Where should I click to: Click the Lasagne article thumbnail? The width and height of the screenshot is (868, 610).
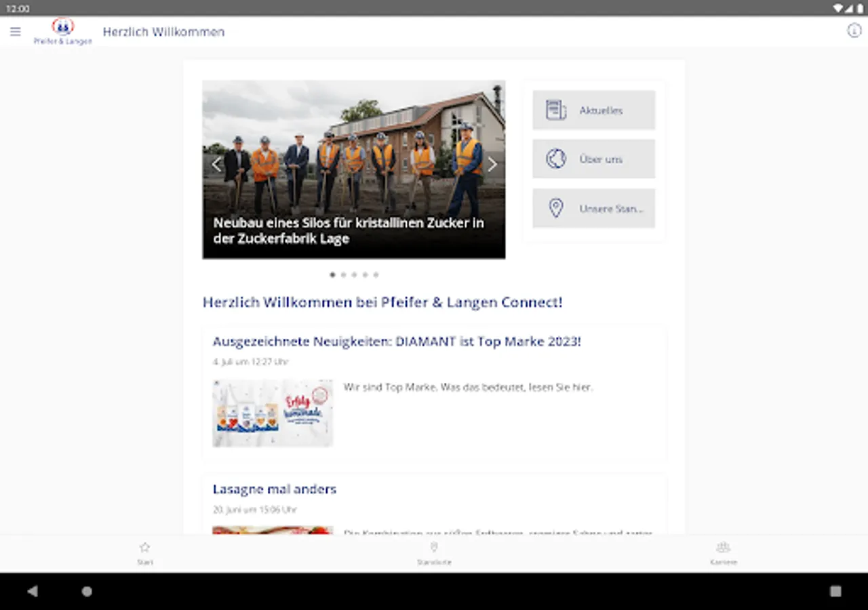click(273, 530)
